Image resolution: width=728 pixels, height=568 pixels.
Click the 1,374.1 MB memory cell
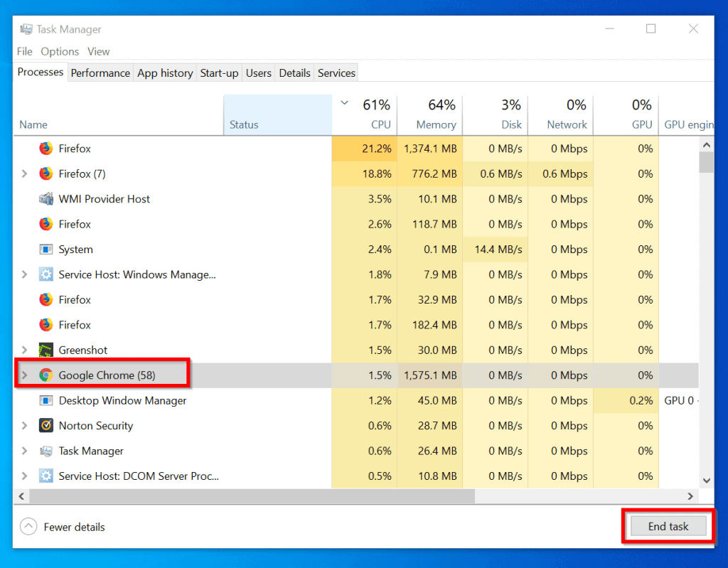430,149
